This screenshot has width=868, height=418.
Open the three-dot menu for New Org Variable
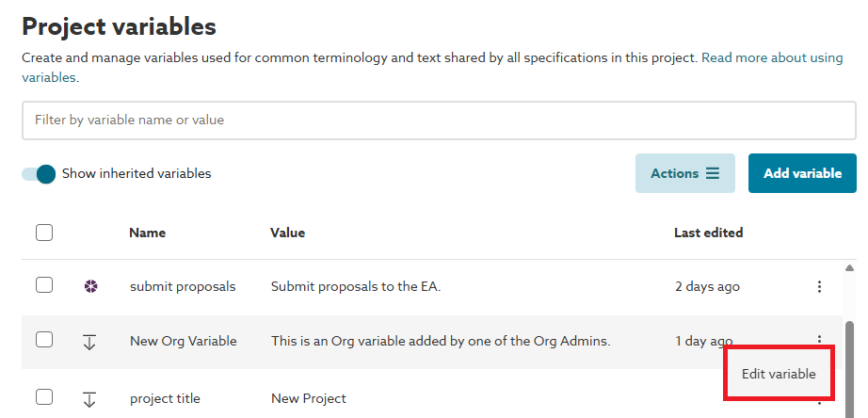(819, 339)
